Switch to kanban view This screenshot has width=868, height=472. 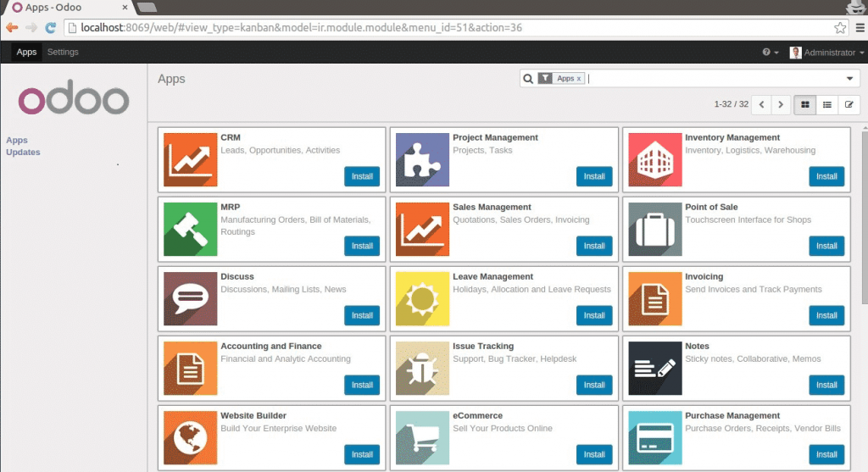point(805,104)
